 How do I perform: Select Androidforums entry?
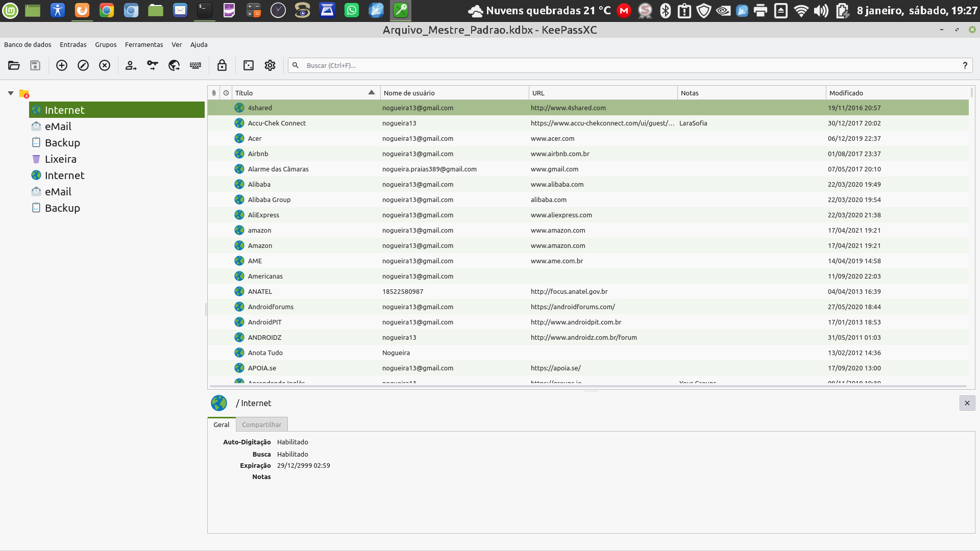pyautogui.click(x=588, y=307)
